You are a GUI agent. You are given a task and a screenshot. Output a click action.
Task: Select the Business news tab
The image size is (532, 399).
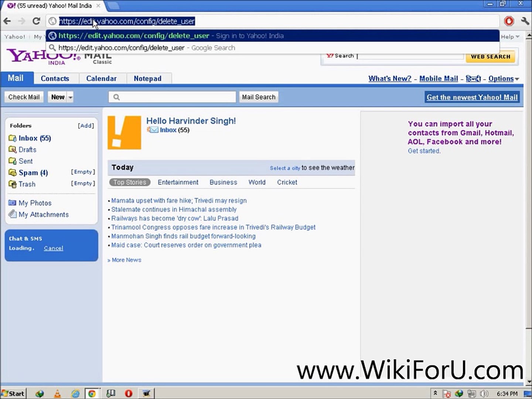tap(223, 182)
